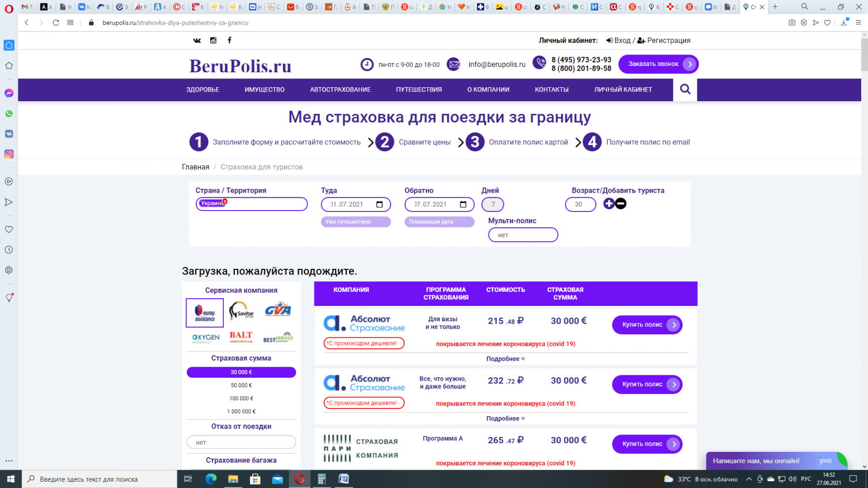Screen dimensions: 868x488
Task: Open Facebook link in site header
Action: click(x=230, y=40)
